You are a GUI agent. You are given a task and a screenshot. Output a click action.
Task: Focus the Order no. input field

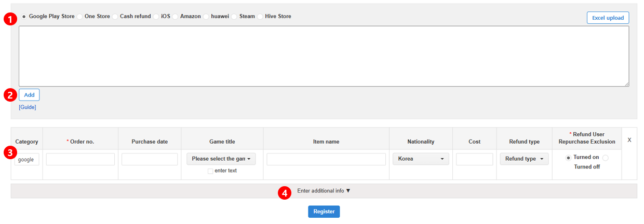81,159
